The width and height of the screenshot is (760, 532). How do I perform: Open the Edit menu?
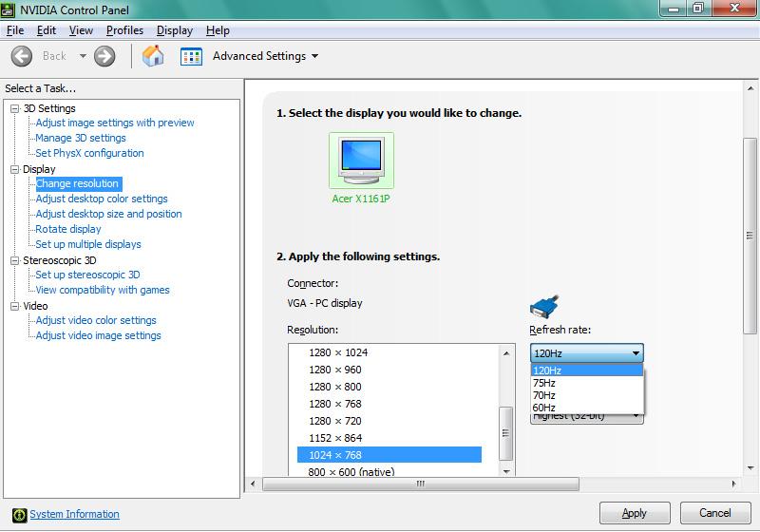tap(47, 30)
